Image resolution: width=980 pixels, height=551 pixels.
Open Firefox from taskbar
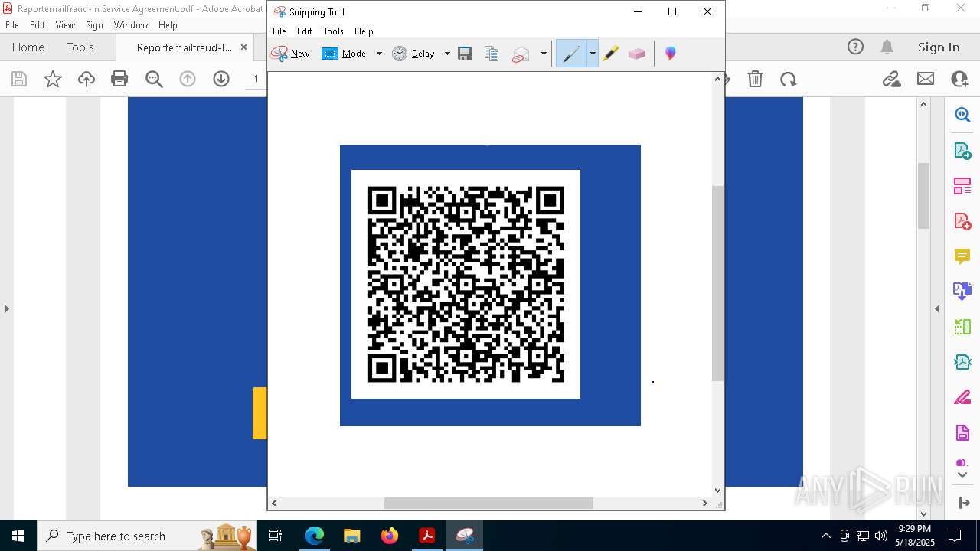(390, 536)
